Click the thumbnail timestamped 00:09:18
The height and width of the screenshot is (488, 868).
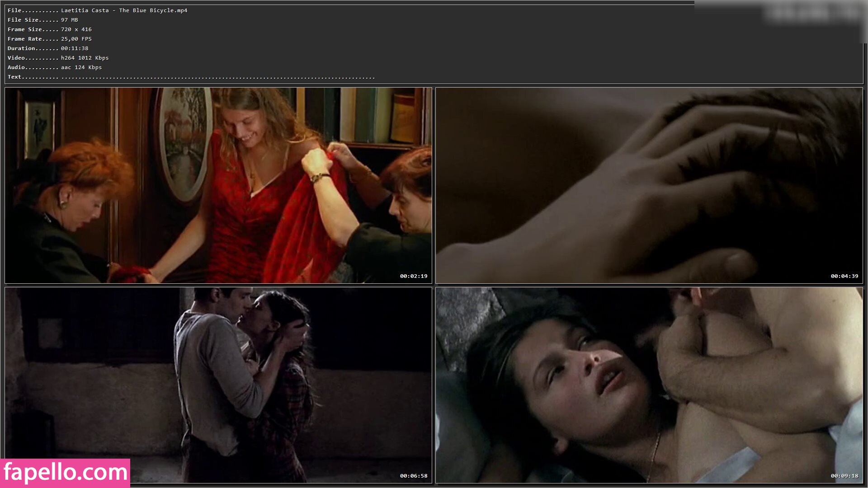(649, 385)
